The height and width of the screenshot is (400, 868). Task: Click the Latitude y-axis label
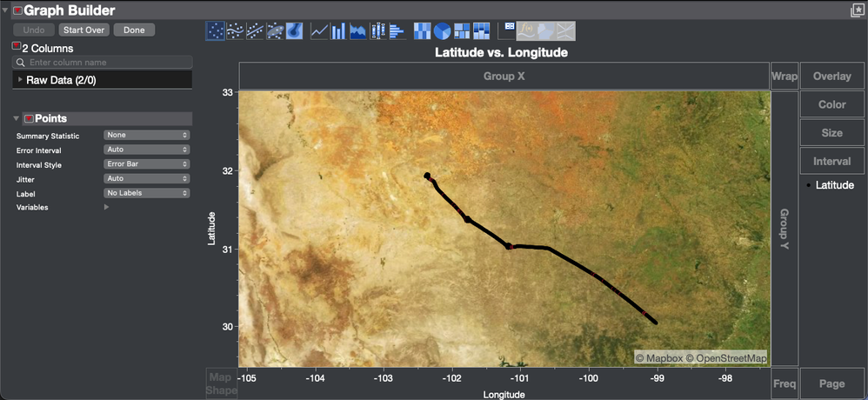211,229
